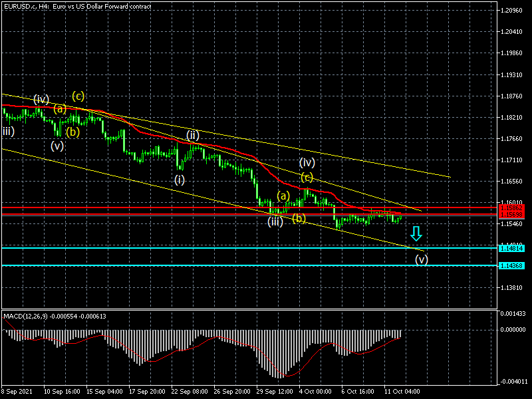Click the white (iv) label above the yellow (c) at 4 Oct
Image resolution: width=532 pixels, height=399 pixels.
click(307, 162)
